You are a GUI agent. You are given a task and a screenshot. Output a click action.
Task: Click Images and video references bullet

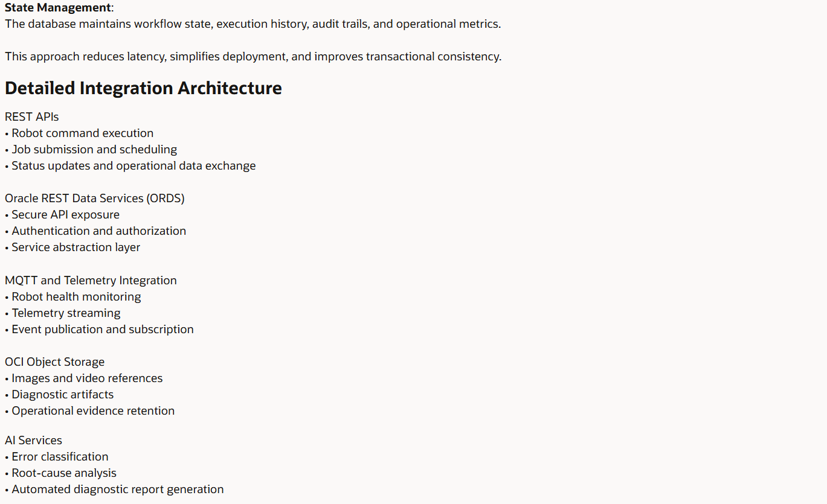click(84, 378)
